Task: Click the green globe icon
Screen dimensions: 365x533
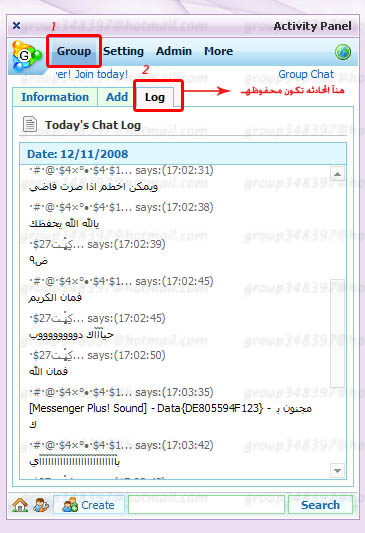Action: pos(343,52)
